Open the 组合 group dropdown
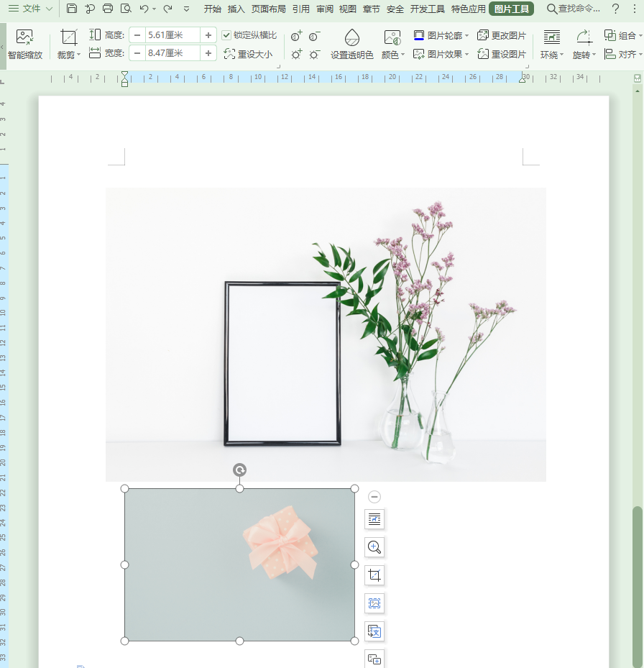The width and height of the screenshot is (644, 668). tap(622, 35)
